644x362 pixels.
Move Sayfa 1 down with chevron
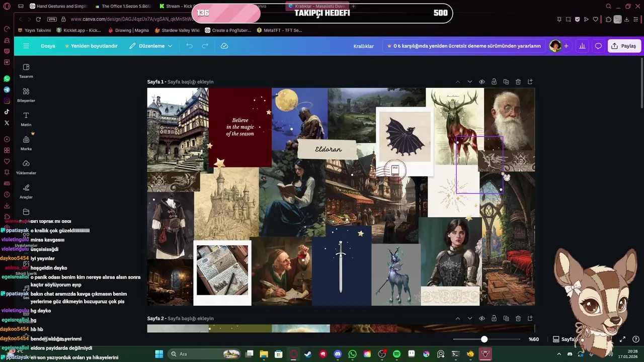pyautogui.click(x=470, y=81)
